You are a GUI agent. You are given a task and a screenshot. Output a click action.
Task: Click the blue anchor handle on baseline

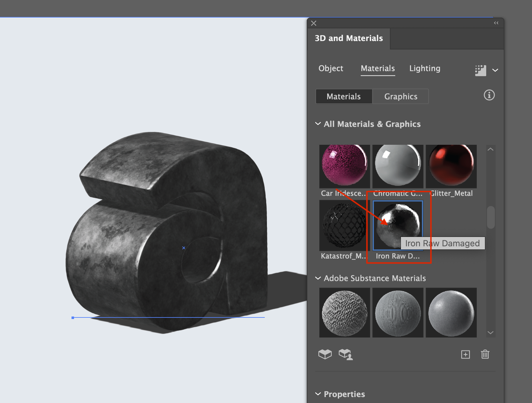pos(73,318)
